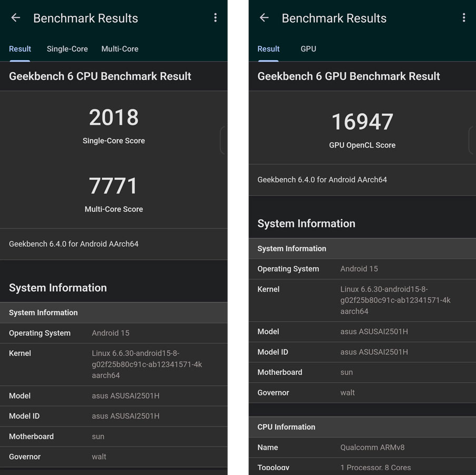Click the Geekbench 6.4.0 version text on the GPU screen

(x=322, y=180)
